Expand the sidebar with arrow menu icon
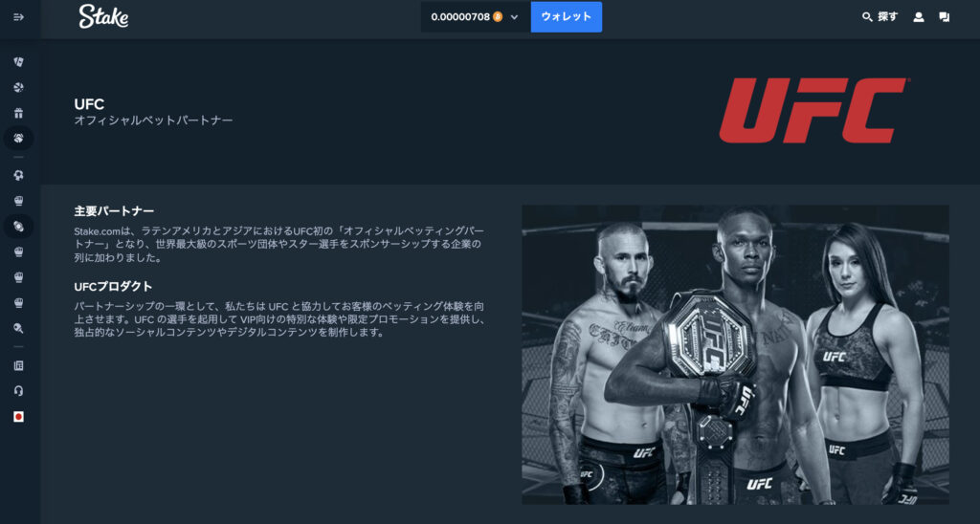 [x=19, y=17]
